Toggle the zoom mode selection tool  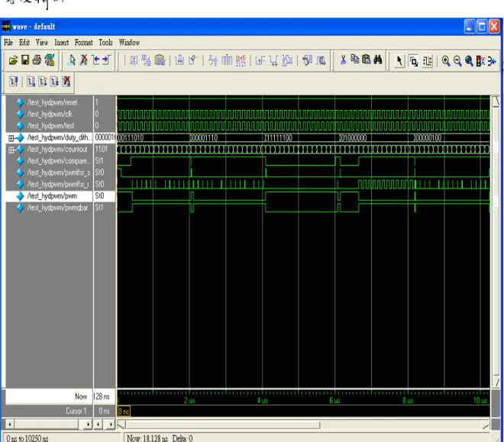[414, 61]
